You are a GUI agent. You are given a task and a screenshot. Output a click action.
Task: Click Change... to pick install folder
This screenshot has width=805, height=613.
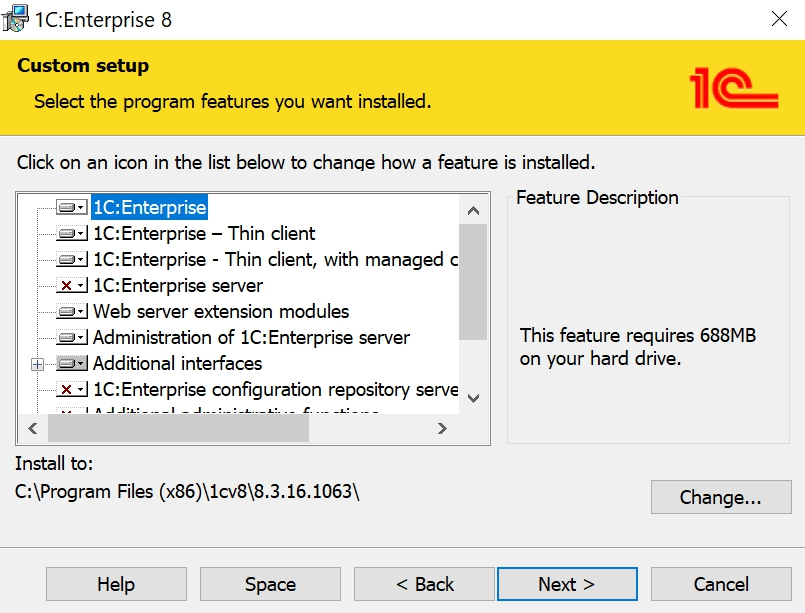721,497
